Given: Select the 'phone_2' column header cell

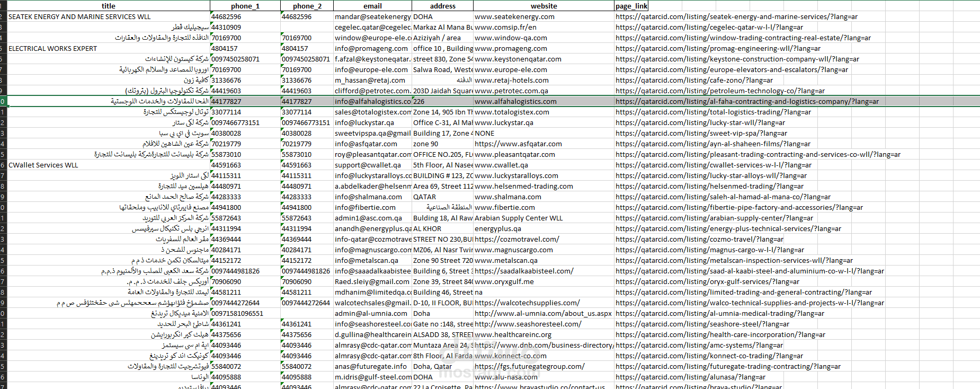Looking at the screenshot, I should point(307,6).
